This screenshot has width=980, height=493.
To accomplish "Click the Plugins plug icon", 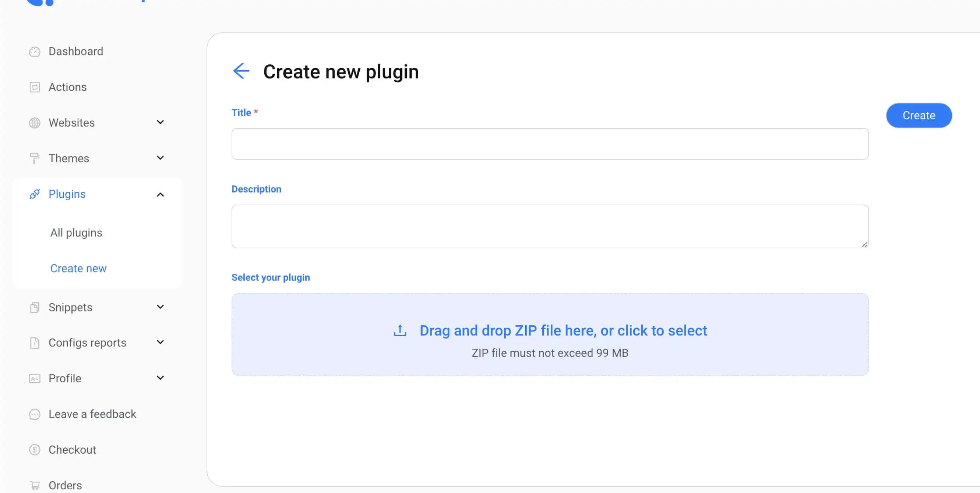I will [x=35, y=194].
